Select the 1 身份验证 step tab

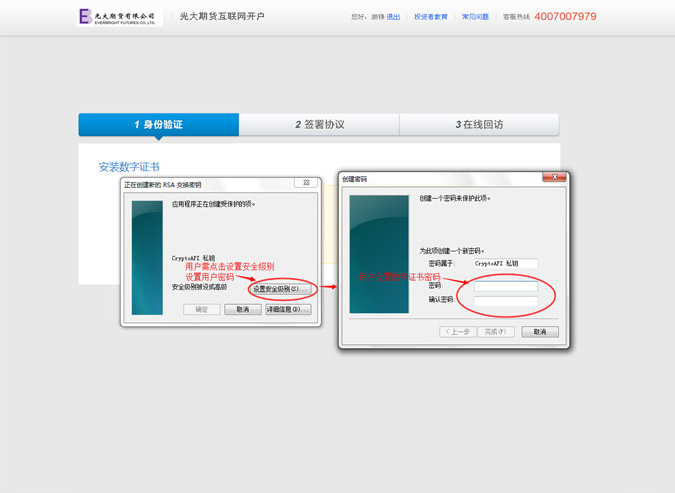[158, 124]
